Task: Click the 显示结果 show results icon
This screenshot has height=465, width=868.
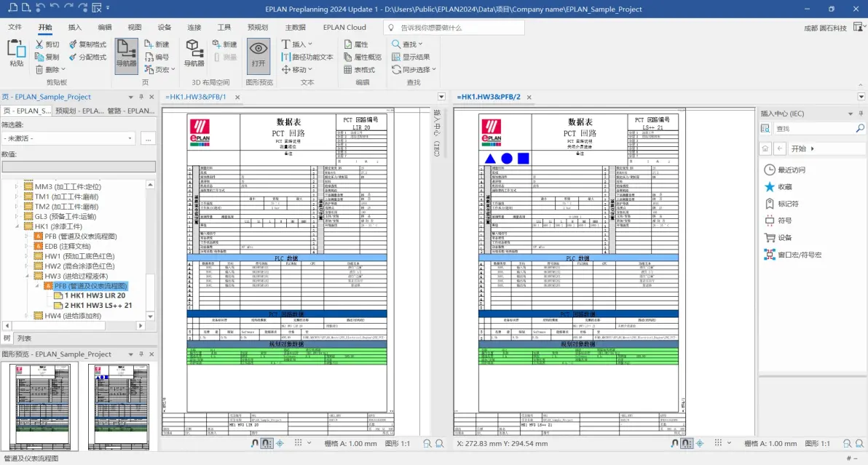Action: click(x=396, y=57)
